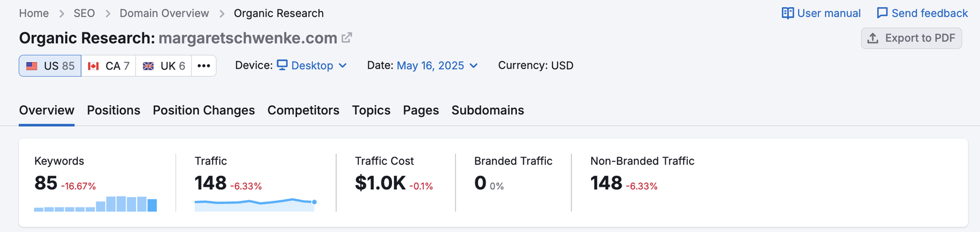Viewport: 980px width, 232px height.
Task: Click the desktop monitor device icon
Action: point(282,65)
